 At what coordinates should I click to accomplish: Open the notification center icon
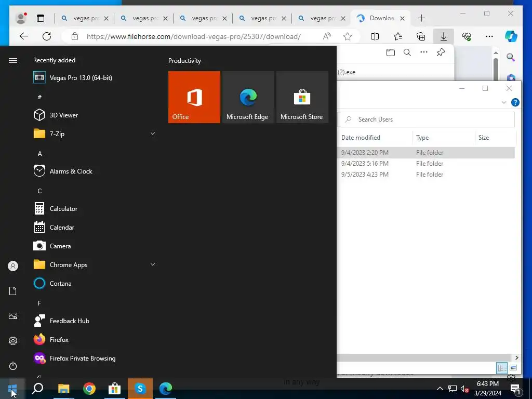(x=515, y=389)
